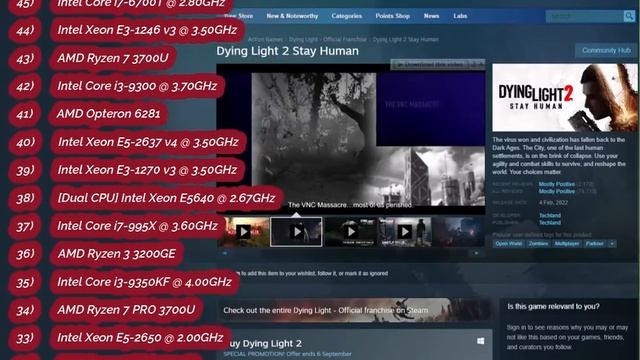This screenshot has height=360, width=640.
Task: Click the Steam store search field
Action: tap(584, 16)
